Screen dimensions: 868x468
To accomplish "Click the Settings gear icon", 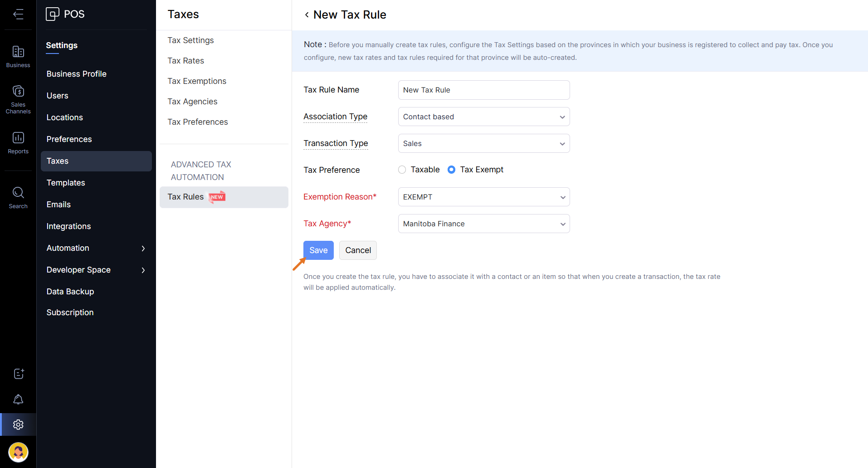I will 18,424.
